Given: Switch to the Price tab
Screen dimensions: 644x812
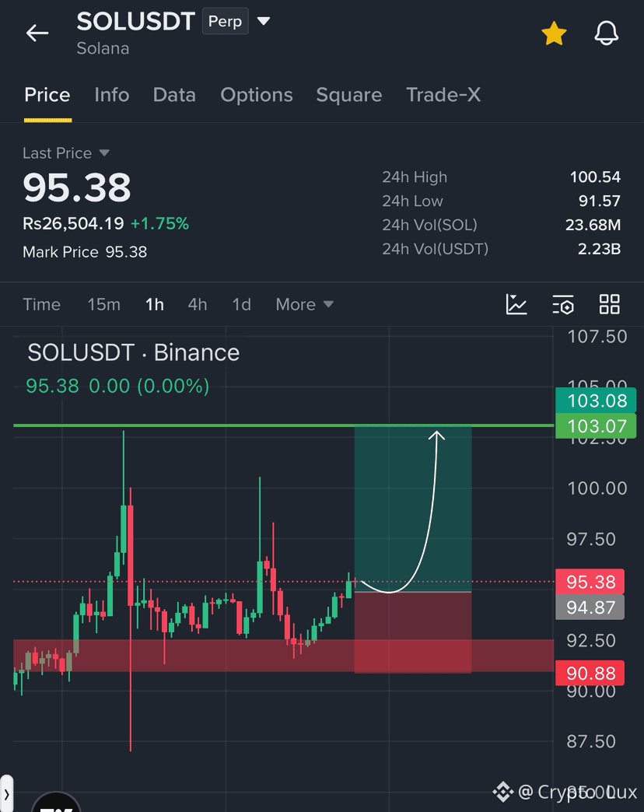Looking at the screenshot, I should (47, 95).
